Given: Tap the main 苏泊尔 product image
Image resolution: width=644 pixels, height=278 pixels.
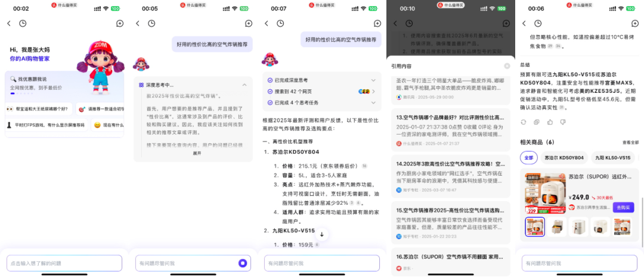Looking at the screenshot, I should (545, 193).
